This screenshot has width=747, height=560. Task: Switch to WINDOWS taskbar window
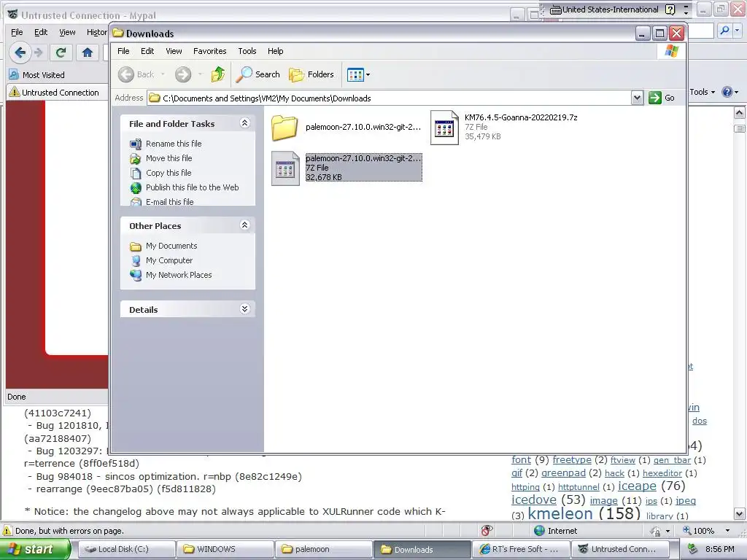(225, 549)
